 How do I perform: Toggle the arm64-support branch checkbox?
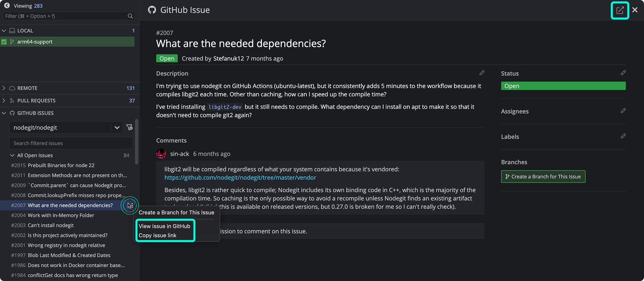click(x=4, y=42)
